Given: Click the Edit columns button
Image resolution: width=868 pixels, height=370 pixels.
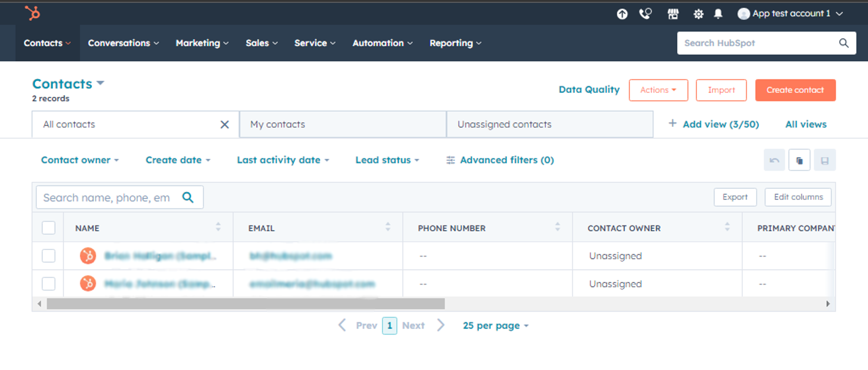Looking at the screenshot, I should coord(798,197).
